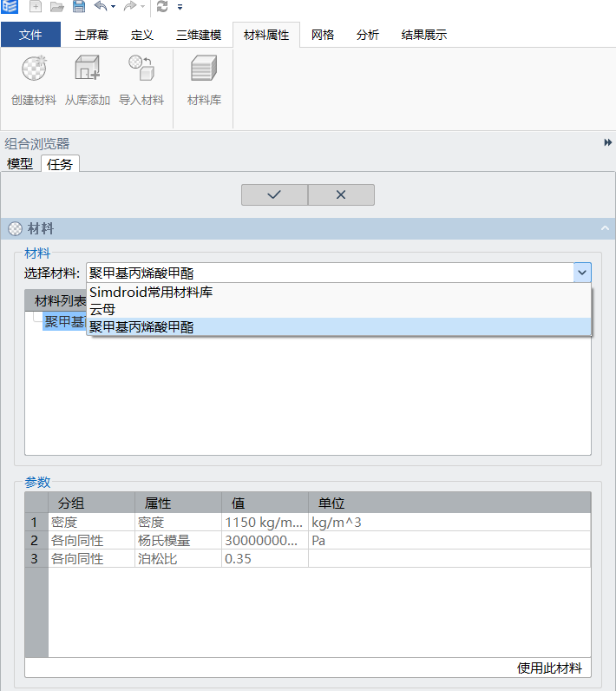Screen dimensions: 616x691
Task: Click the refresh icon in quick toolbar
Action: tap(162, 6)
